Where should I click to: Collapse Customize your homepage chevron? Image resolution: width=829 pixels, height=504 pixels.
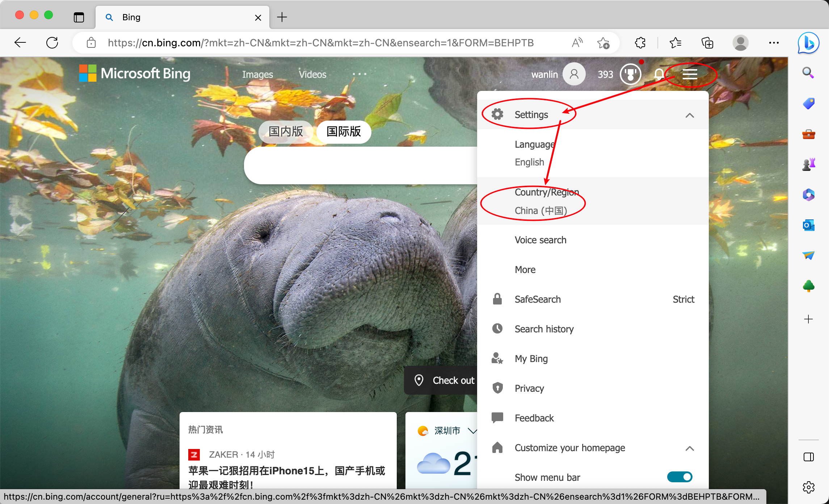pyautogui.click(x=690, y=448)
